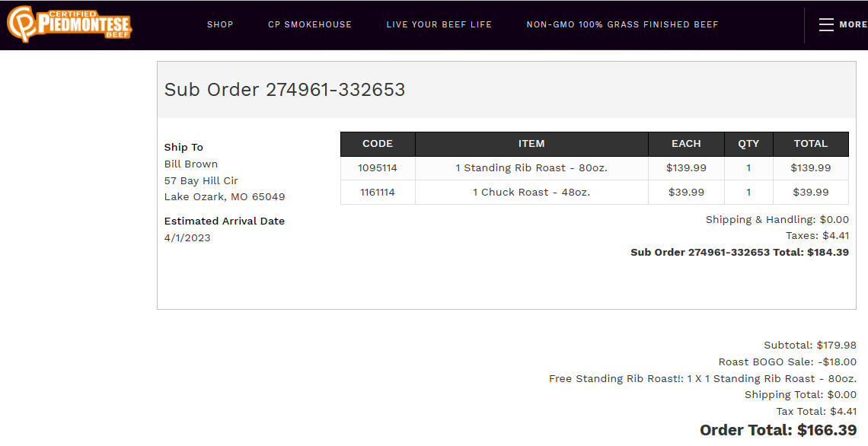Select product code 1095114

(378, 168)
